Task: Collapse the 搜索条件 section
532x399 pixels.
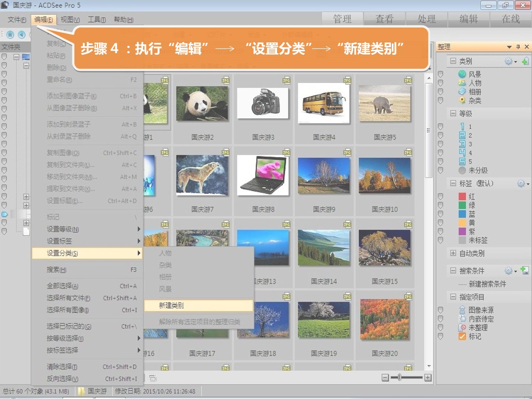Action: click(453, 271)
